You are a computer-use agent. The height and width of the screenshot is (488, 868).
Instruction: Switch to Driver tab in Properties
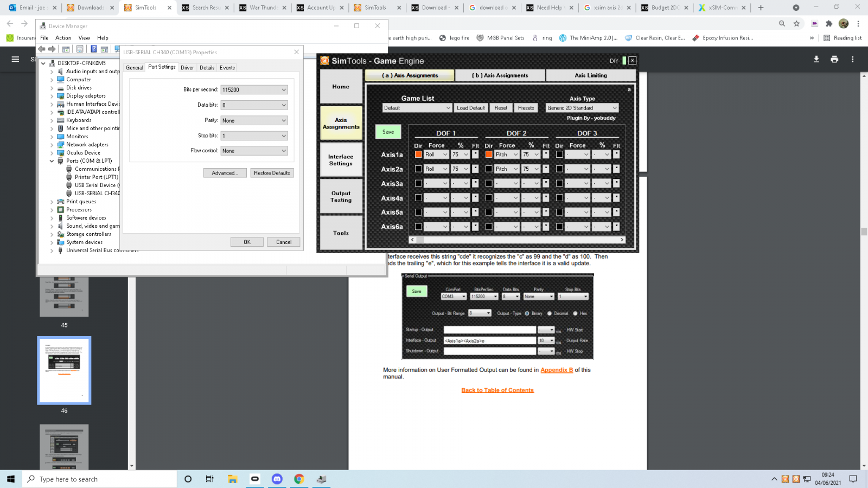coord(187,68)
